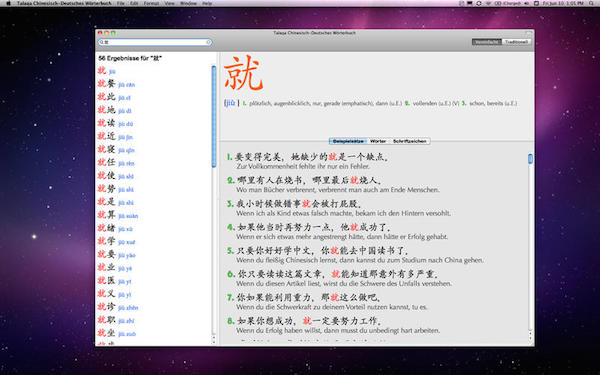Select the result 就任 jiù rèn

point(116,163)
